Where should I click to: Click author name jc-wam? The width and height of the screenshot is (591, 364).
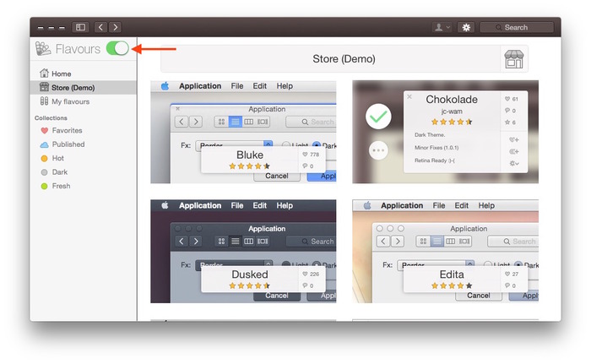click(x=452, y=111)
